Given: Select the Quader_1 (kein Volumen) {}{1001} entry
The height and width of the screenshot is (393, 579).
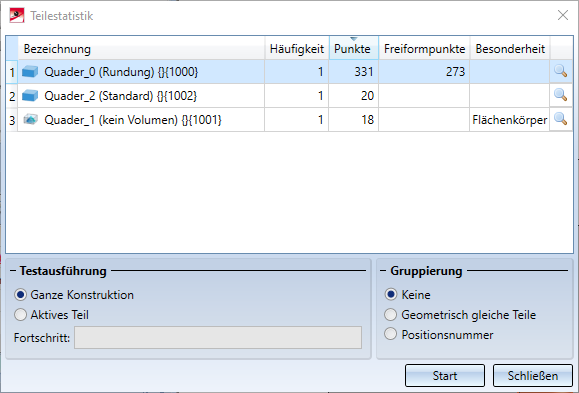Looking at the screenshot, I should click(x=133, y=120).
